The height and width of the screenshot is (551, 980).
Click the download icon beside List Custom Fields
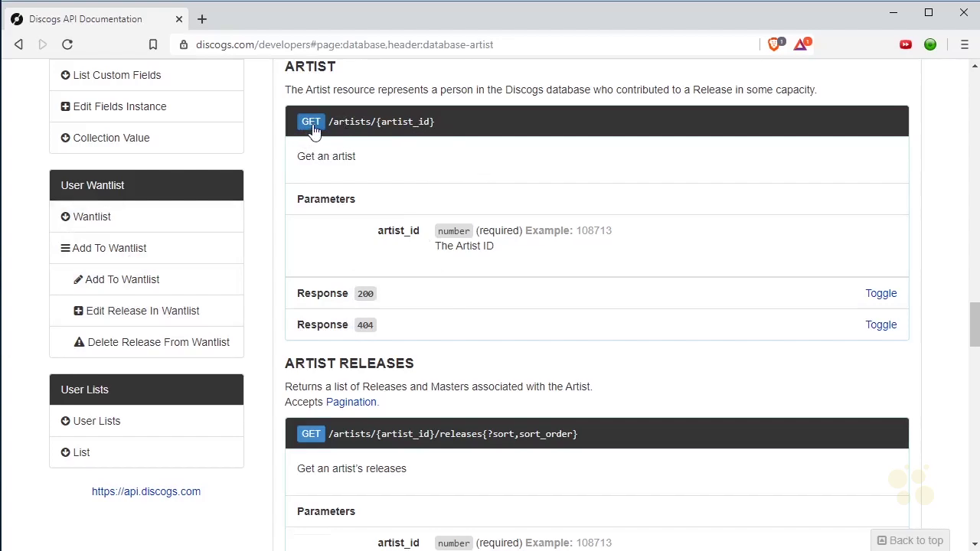click(x=65, y=75)
